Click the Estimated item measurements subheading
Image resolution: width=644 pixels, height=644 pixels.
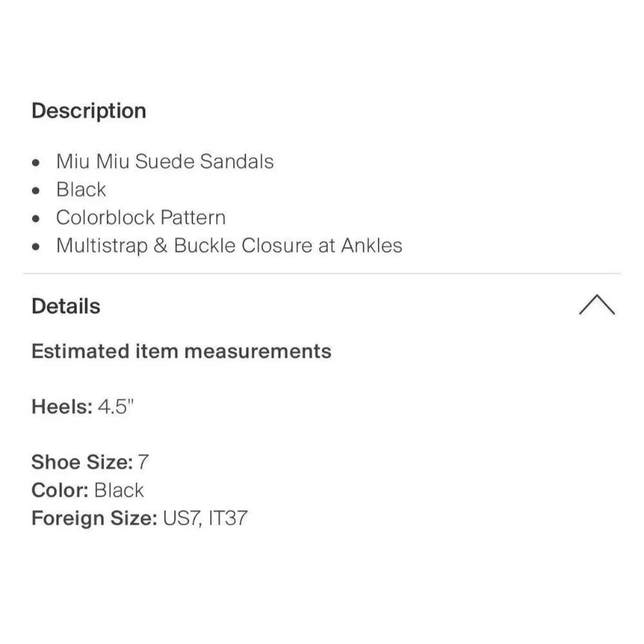click(x=182, y=352)
